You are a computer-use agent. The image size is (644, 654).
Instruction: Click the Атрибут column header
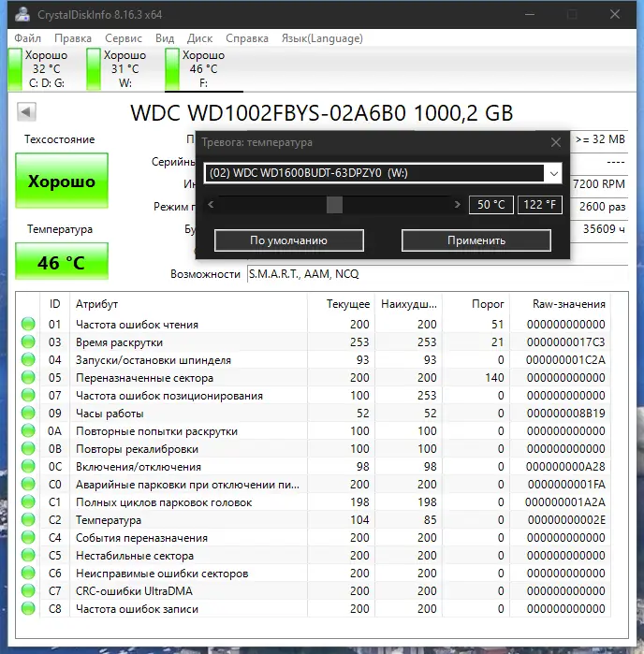188,304
